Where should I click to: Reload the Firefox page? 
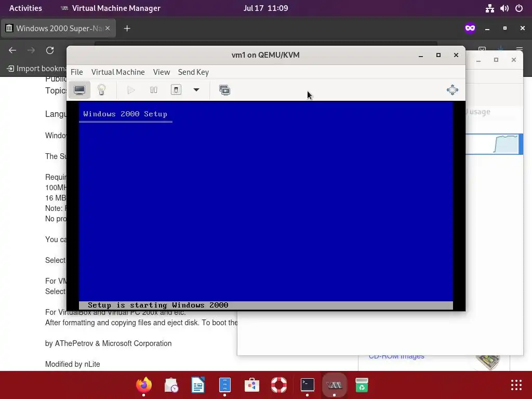pyautogui.click(x=50, y=50)
